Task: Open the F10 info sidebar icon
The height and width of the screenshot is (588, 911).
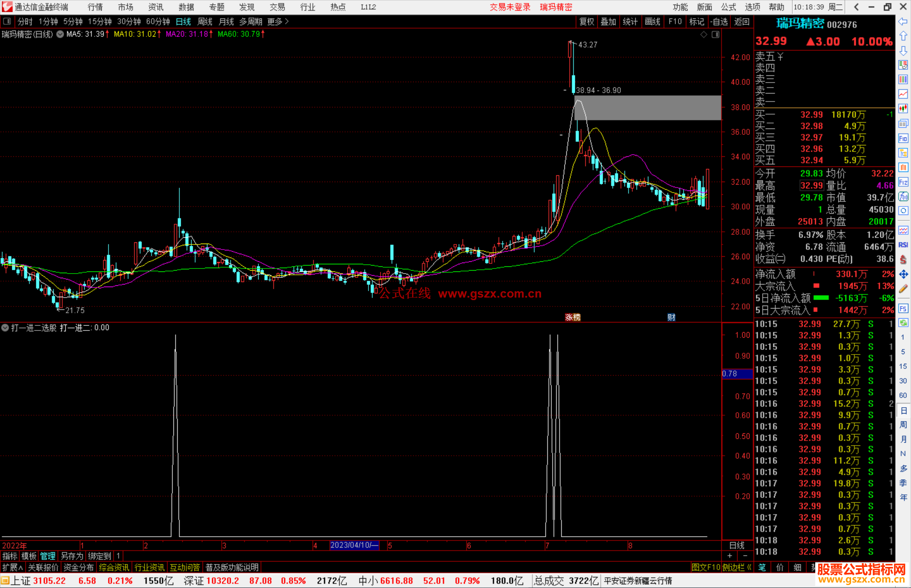Action: (x=903, y=138)
